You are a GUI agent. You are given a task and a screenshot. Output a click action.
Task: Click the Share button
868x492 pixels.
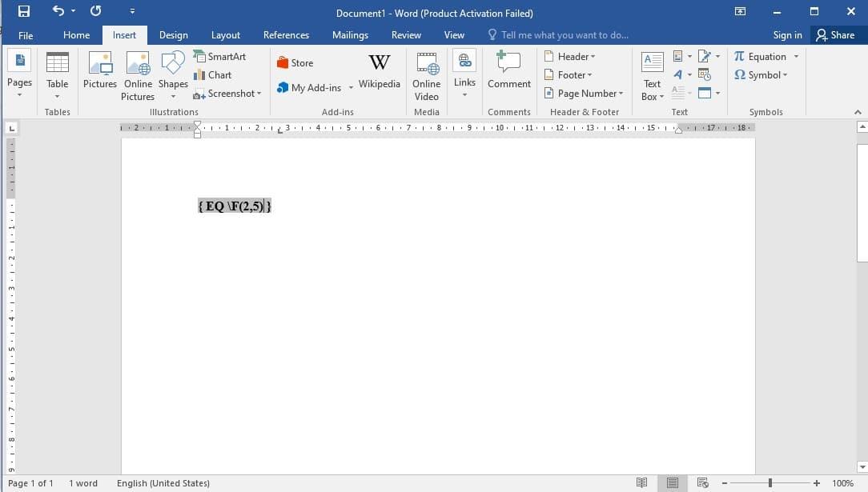(x=836, y=34)
